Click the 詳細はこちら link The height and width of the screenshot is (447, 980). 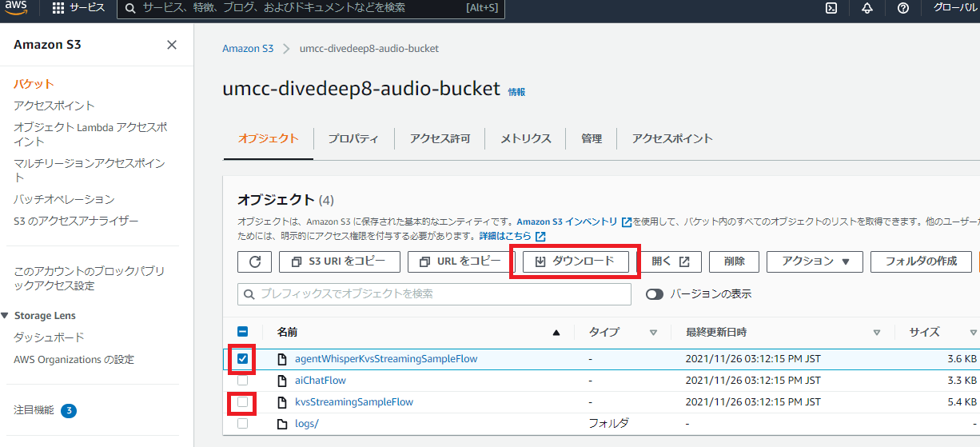[505, 237]
